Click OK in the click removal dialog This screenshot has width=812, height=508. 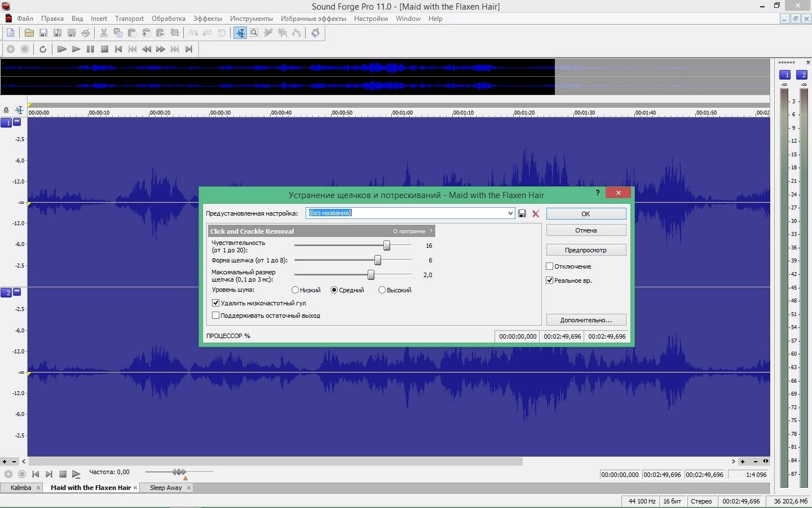(586, 213)
